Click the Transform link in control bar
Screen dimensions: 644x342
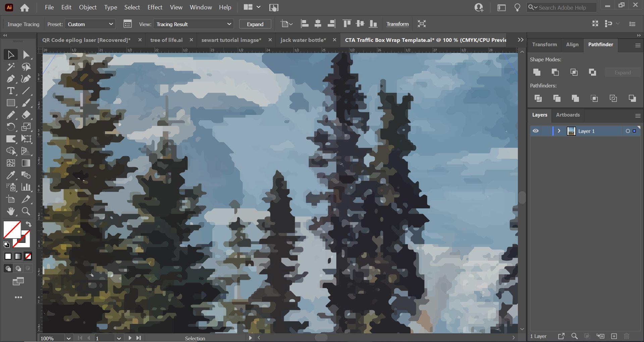(397, 24)
